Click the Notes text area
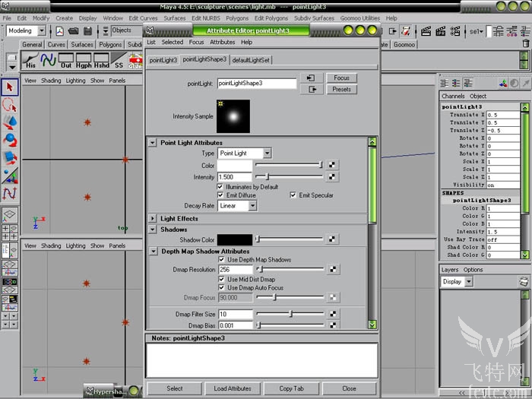The width and height of the screenshot is (532, 399). [262, 360]
